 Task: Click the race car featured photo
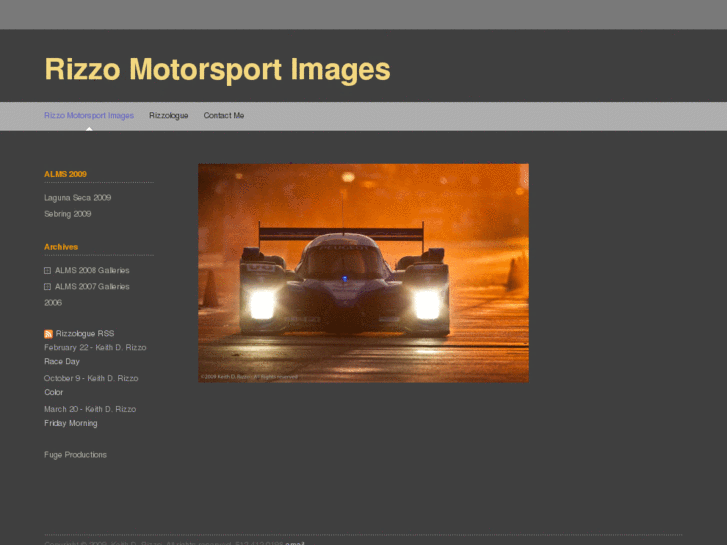(363, 273)
